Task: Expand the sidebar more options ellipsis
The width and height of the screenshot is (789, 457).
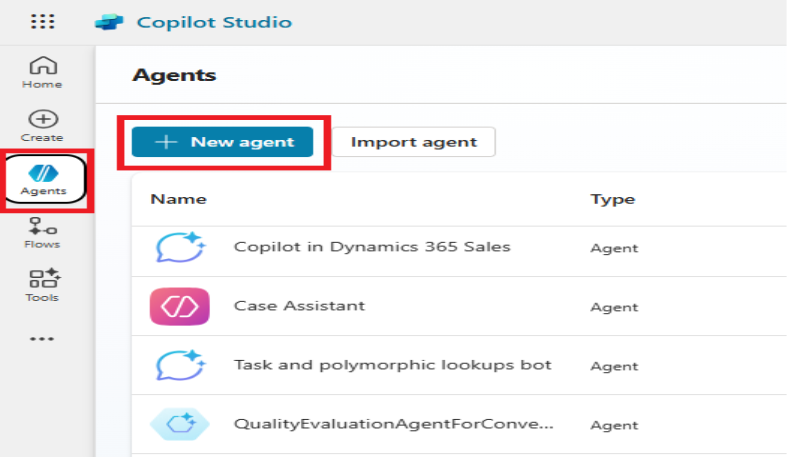Action: [x=42, y=339]
